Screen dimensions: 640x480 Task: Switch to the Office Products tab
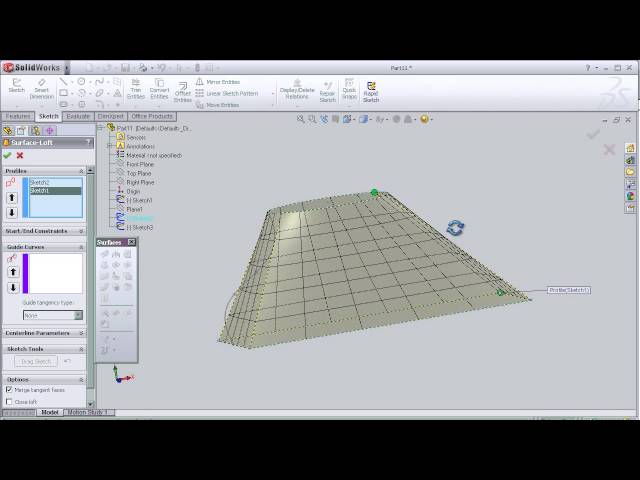point(152,116)
